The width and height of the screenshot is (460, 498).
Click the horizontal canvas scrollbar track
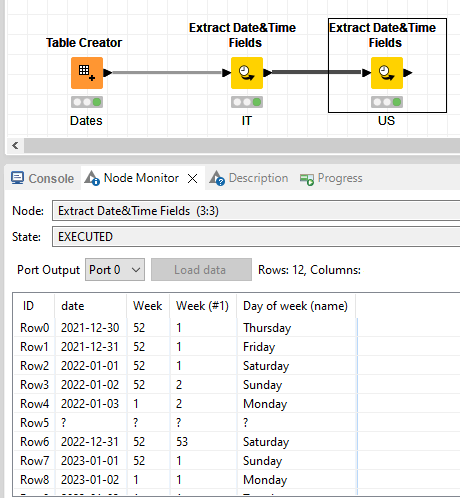pyautogui.click(x=242, y=146)
